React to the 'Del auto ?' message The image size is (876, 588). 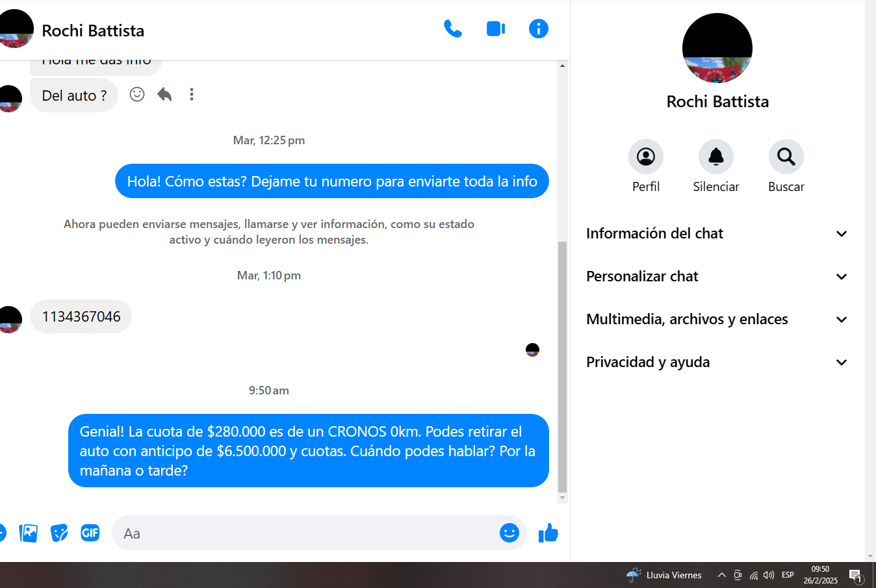pyautogui.click(x=137, y=94)
